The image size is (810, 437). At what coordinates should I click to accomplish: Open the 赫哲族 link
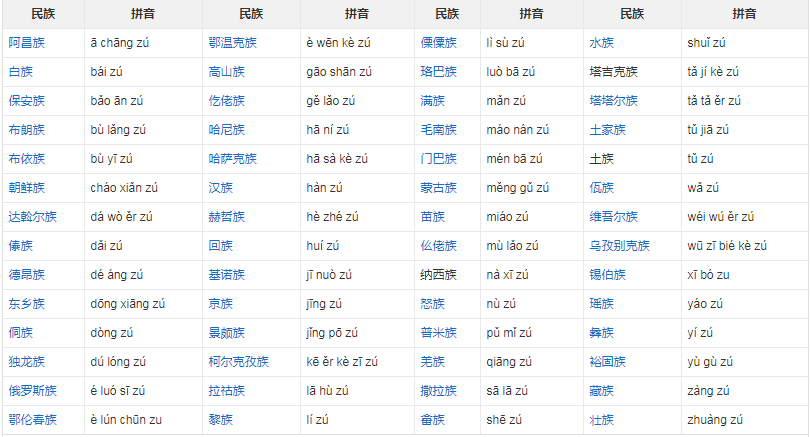point(226,216)
